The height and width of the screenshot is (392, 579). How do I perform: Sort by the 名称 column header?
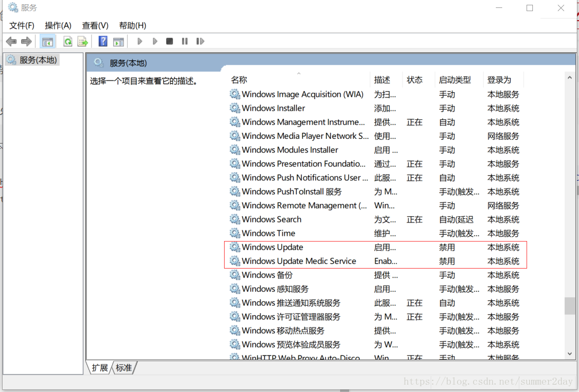click(x=299, y=80)
